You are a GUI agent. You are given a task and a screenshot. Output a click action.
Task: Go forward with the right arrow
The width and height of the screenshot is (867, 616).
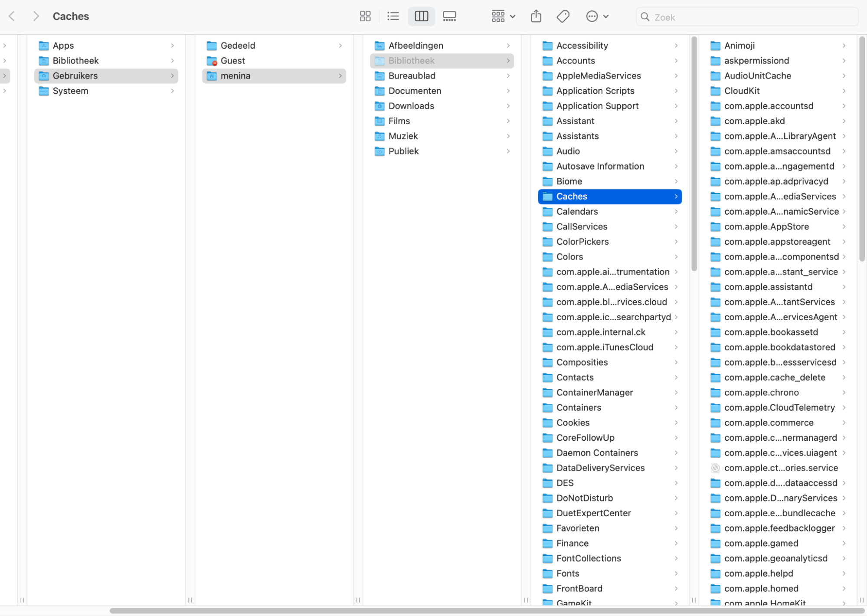click(x=36, y=16)
